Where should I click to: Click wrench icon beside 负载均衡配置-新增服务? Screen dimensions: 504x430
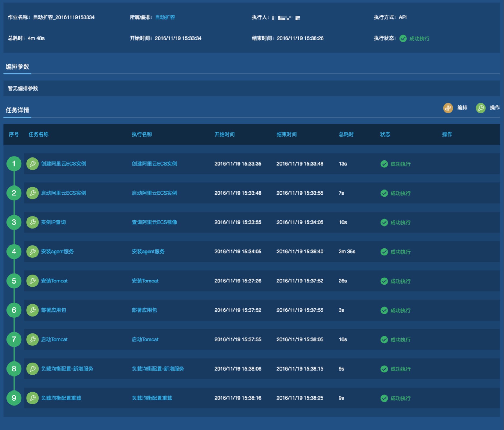click(33, 369)
